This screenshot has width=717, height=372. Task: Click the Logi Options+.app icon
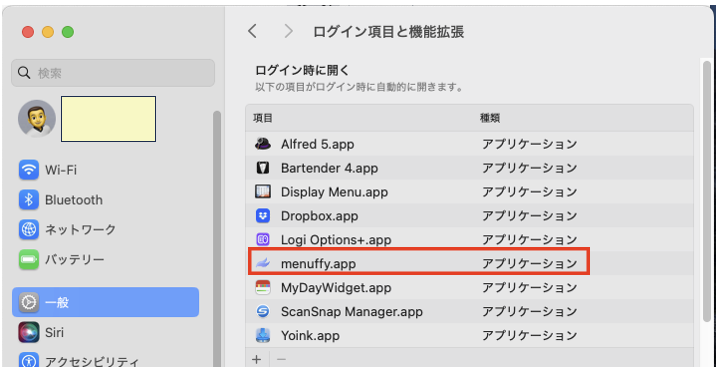coord(263,239)
